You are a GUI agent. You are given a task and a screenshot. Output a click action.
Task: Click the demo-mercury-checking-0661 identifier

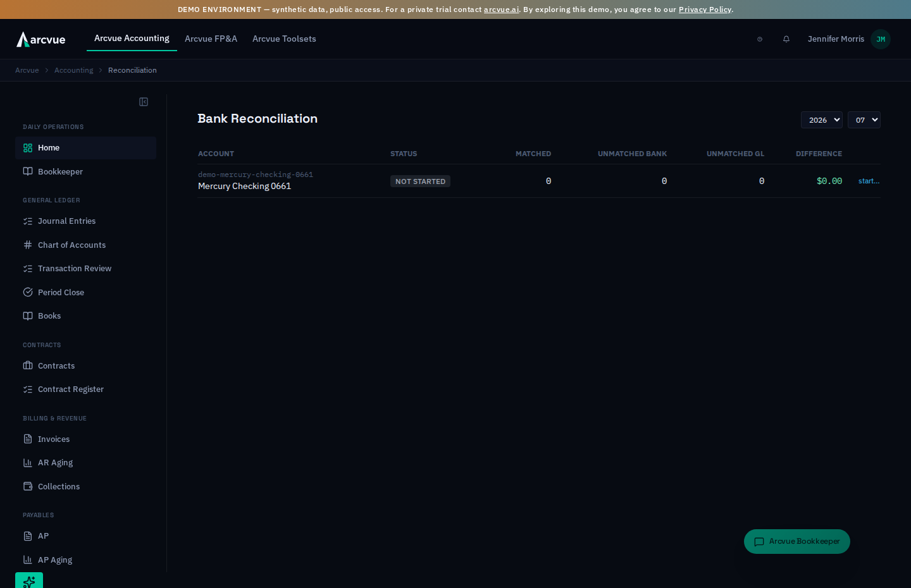256,175
